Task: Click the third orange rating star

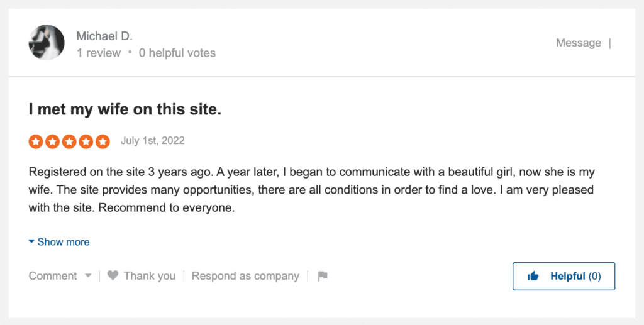Action: coord(69,141)
